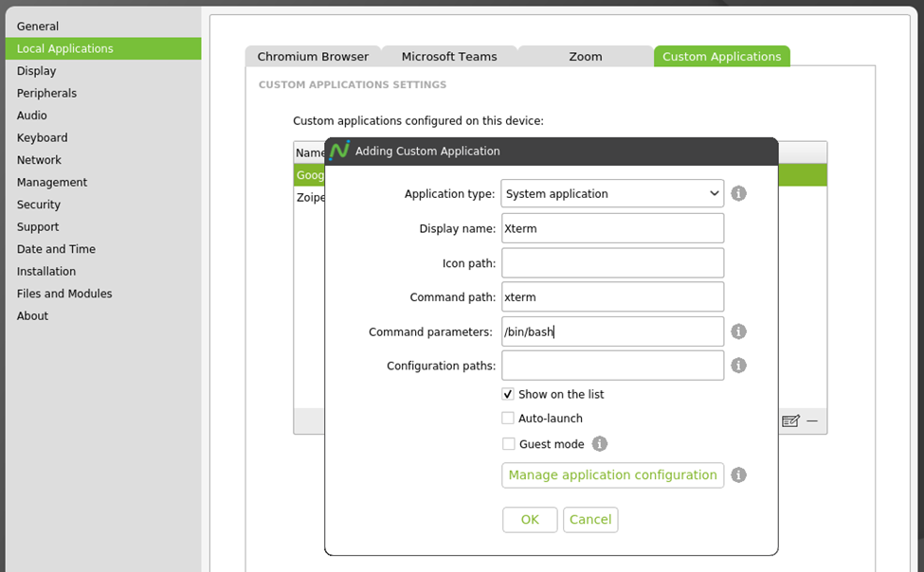The width and height of the screenshot is (924, 572).
Task: Click the edit entry icon below the list
Action: click(x=790, y=420)
